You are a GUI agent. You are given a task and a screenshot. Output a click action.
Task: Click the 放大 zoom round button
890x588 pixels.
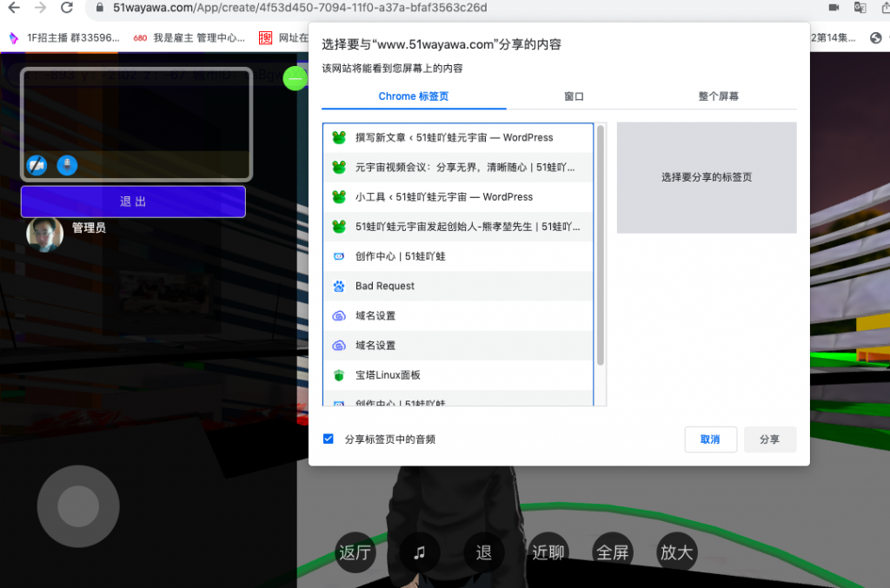676,552
